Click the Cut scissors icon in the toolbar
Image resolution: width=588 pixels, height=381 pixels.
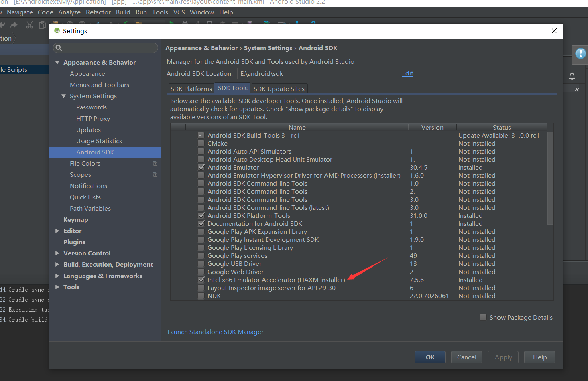30,25
